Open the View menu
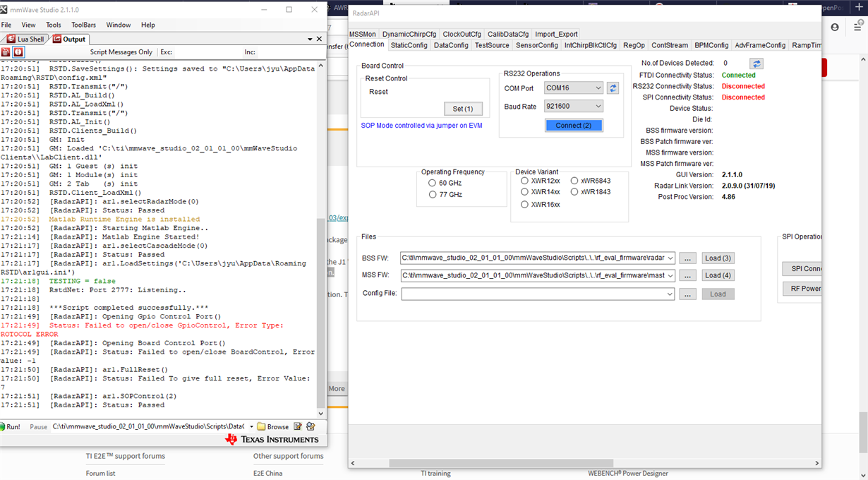 [x=28, y=25]
